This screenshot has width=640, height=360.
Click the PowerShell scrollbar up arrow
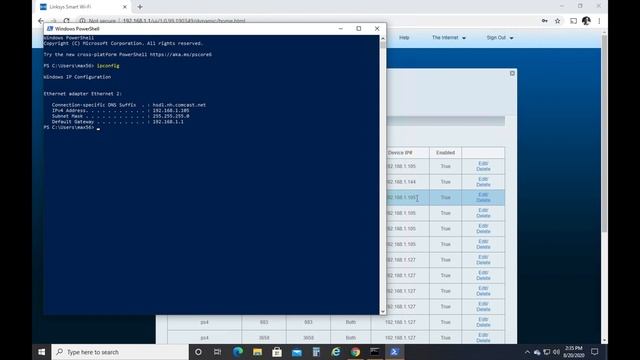tap(382, 38)
